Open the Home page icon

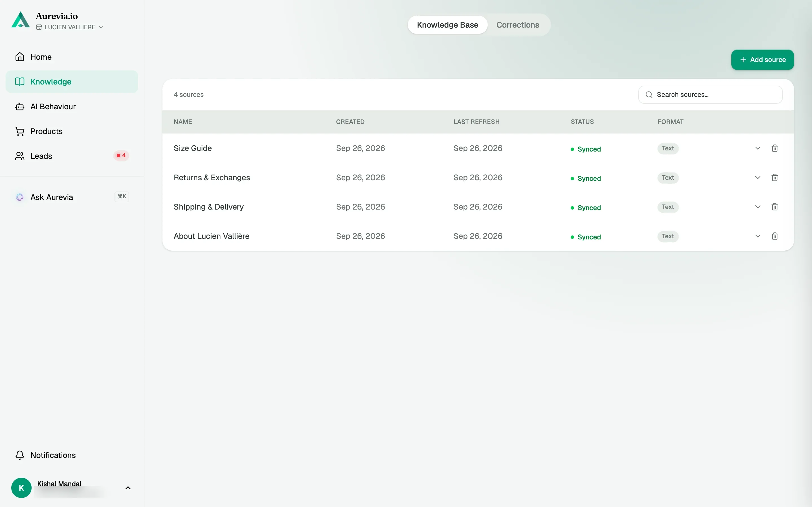pyautogui.click(x=20, y=57)
